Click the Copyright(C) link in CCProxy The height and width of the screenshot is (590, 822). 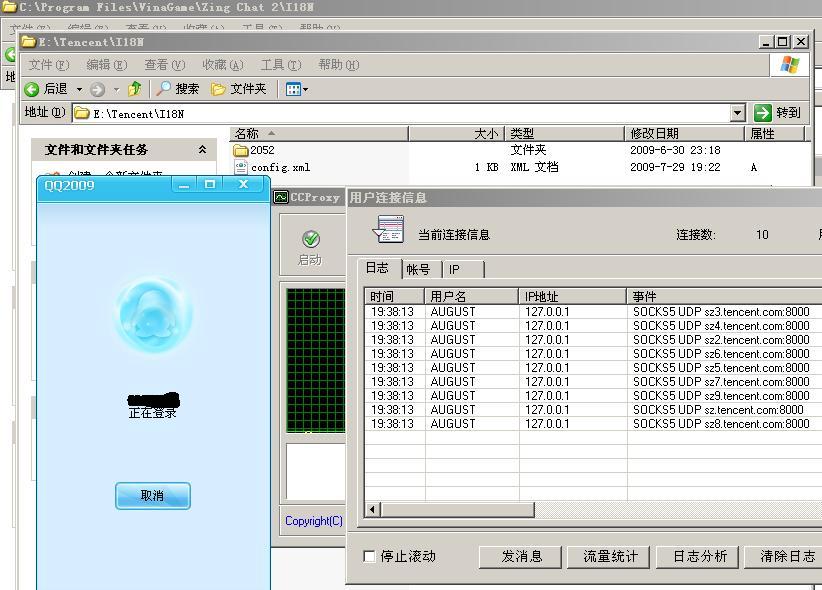[x=313, y=521]
